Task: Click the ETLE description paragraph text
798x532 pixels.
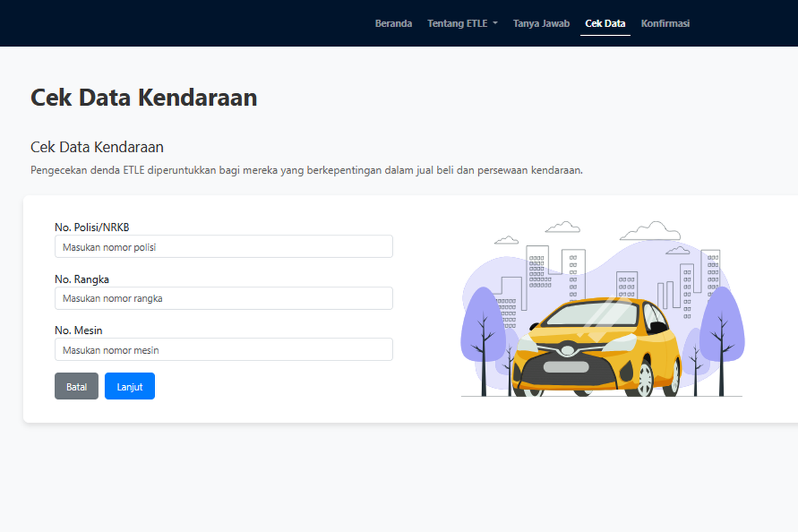Action: (306, 170)
